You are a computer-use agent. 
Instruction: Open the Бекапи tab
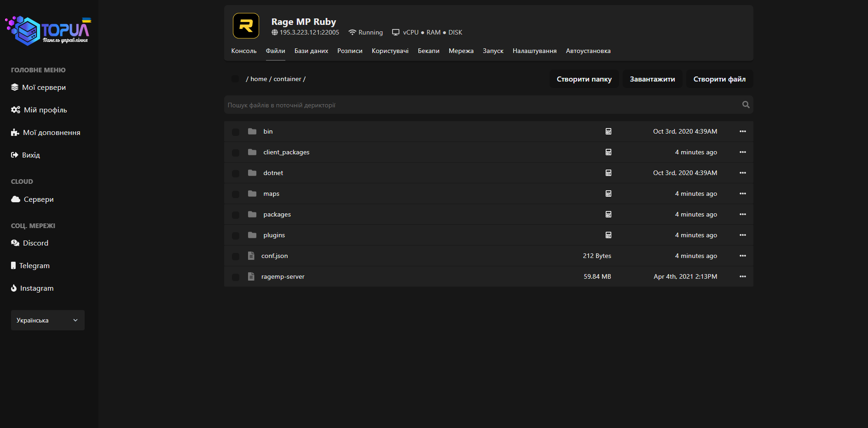coord(428,51)
